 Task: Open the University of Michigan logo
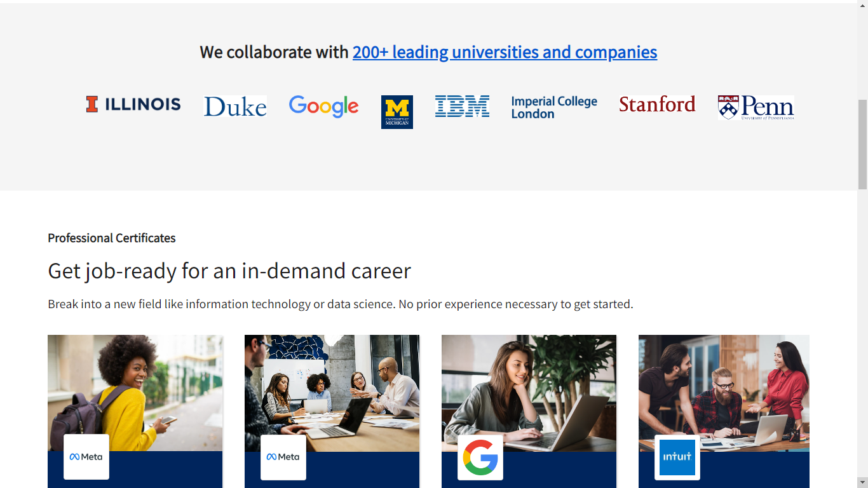[x=397, y=111]
